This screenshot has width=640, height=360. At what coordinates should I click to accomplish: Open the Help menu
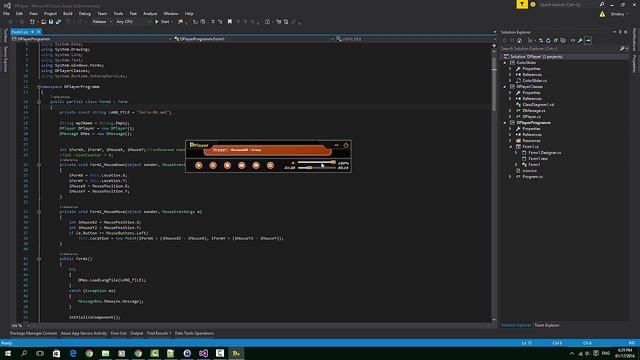tap(189, 13)
